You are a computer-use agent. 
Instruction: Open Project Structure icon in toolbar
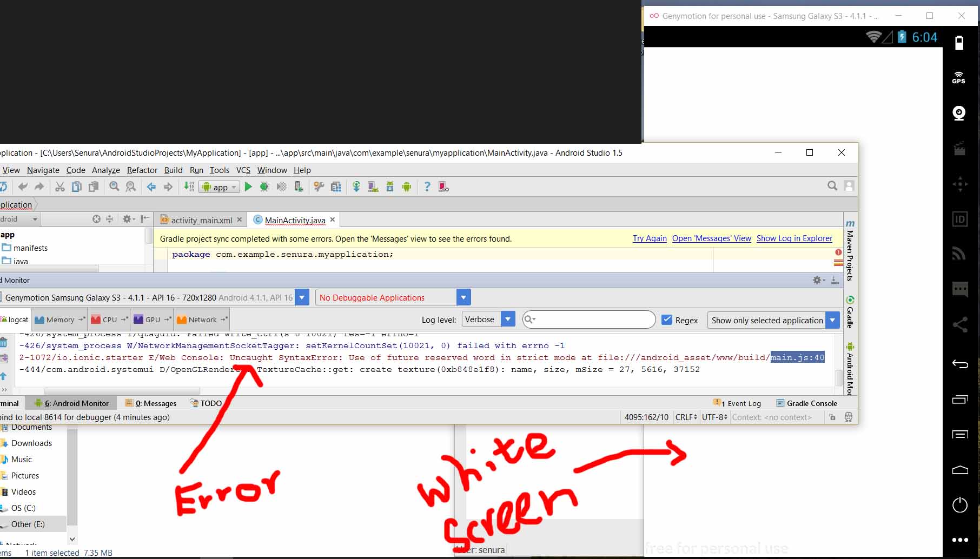336,187
